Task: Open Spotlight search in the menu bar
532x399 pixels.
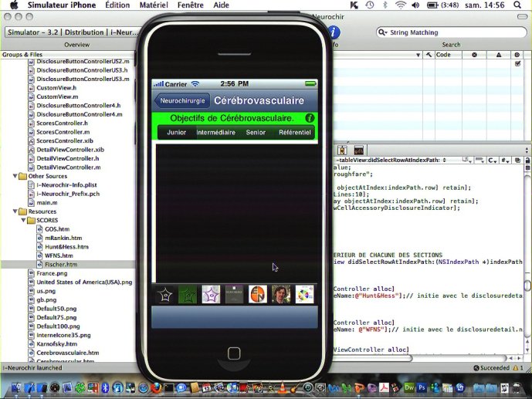Action: tap(517, 5)
